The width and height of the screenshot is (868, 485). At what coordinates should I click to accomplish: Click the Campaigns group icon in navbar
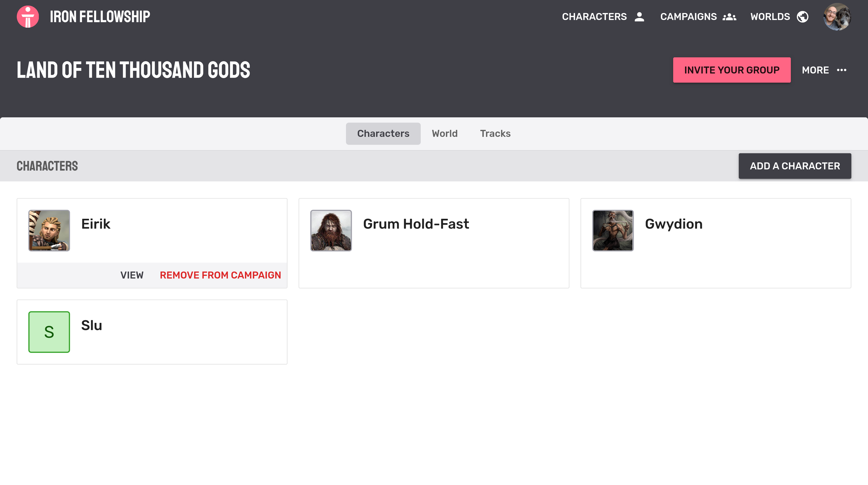click(x=729, y=16)
